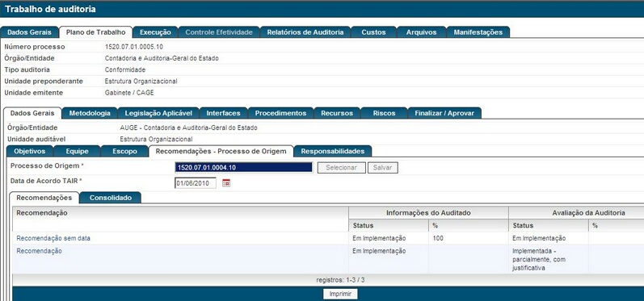Switch to the Interfaces tab
Viewport: 644px width, 301px height.
point(224,113)
